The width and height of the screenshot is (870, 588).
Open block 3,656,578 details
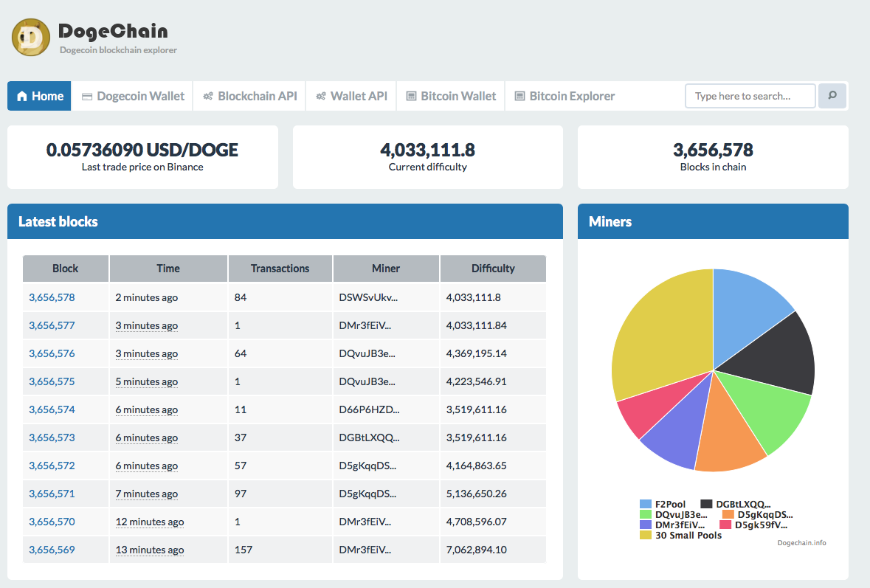click(52, 297)
